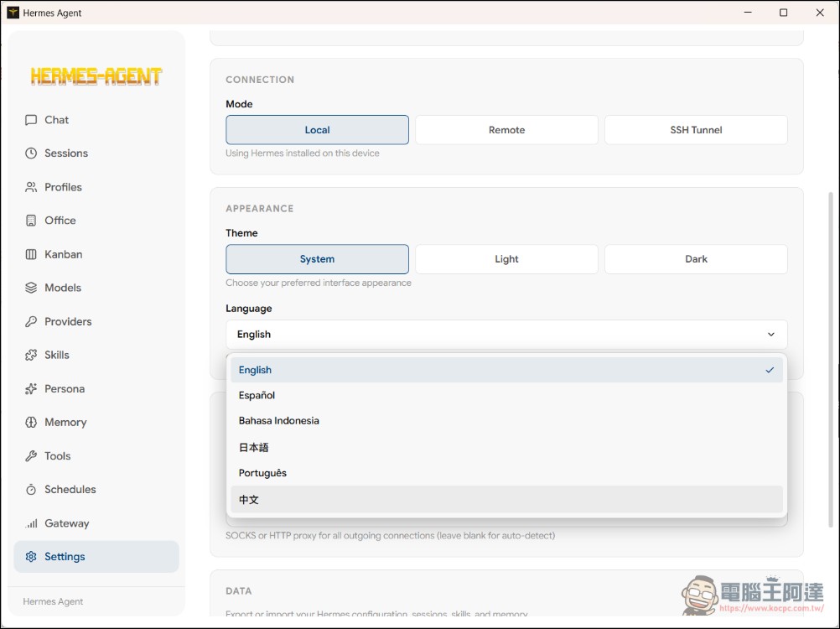Viewport: 840px width, 629px height.
Task: Open the Gateway label
Action: click(66, 523)
